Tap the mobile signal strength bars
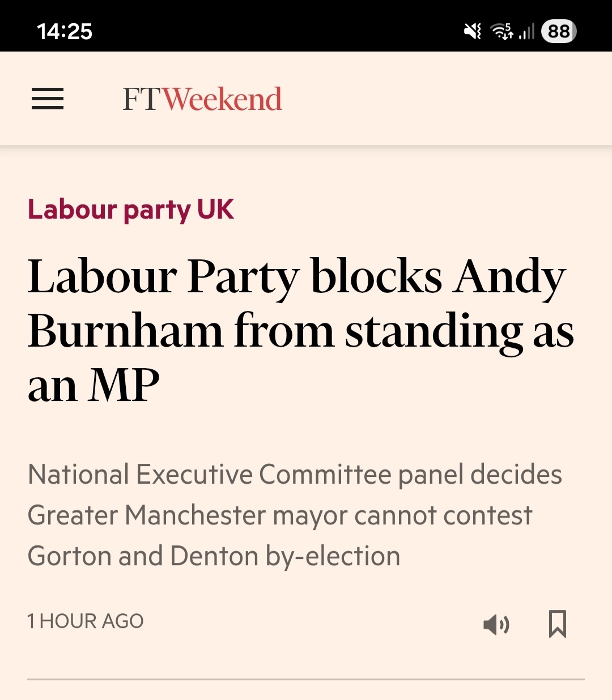 tap(527, 32)
